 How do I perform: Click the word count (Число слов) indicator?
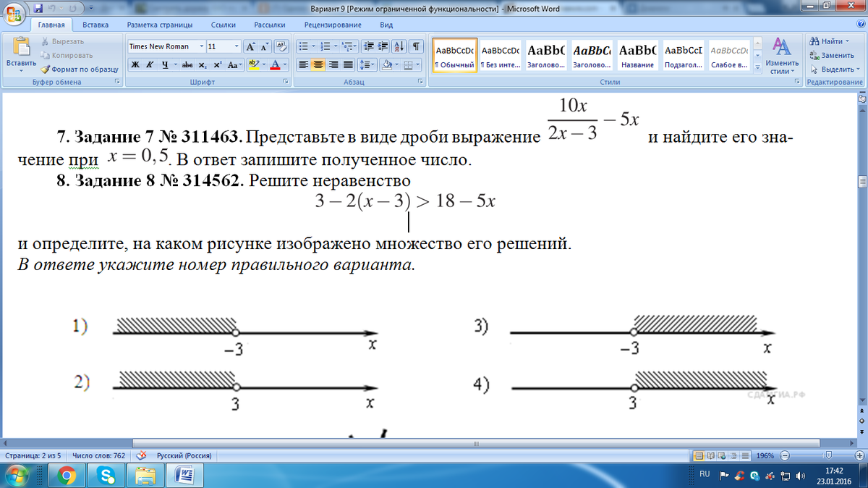pyautogui.click(x=99, y=456)
